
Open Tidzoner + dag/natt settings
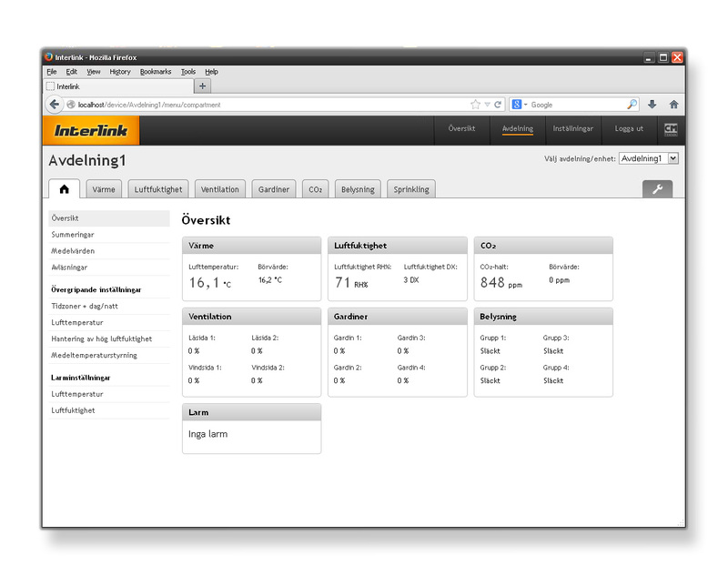109,306
